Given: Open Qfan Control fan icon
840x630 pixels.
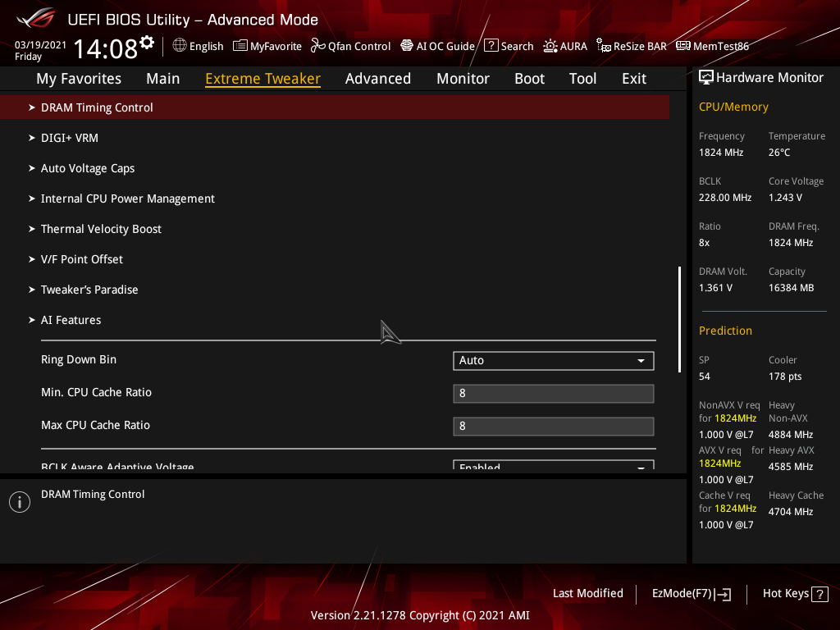Looking at the screenshot, I should (x=317, y=46).
